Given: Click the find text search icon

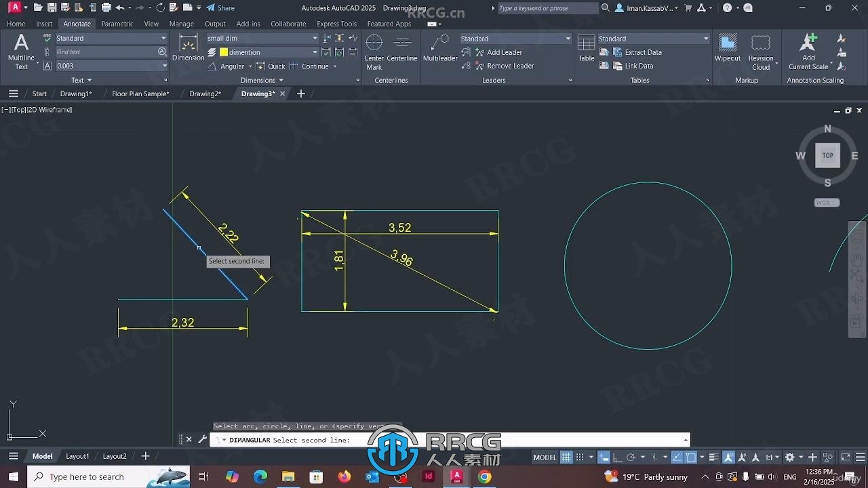Looking at the screenshot, I should tap(162, 52).
